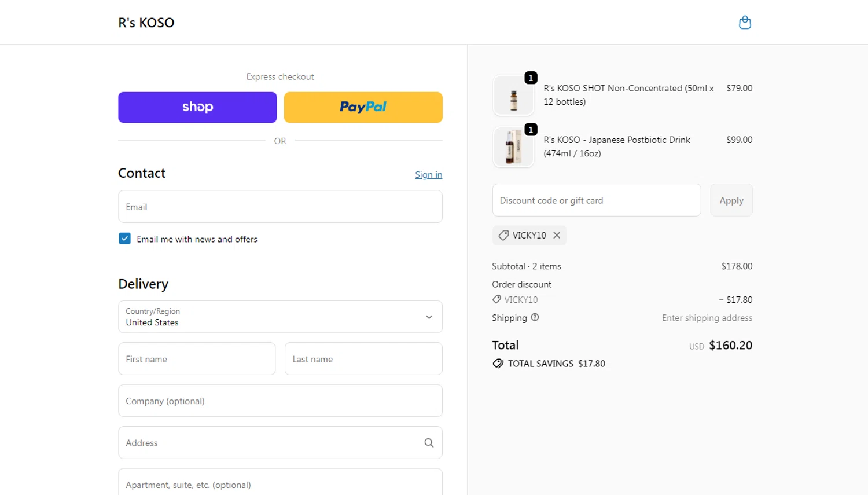This screenshot has height=495, width=868.
Task: Focus the Email input field
Action: pyautogui.click(x=280, y=207)
